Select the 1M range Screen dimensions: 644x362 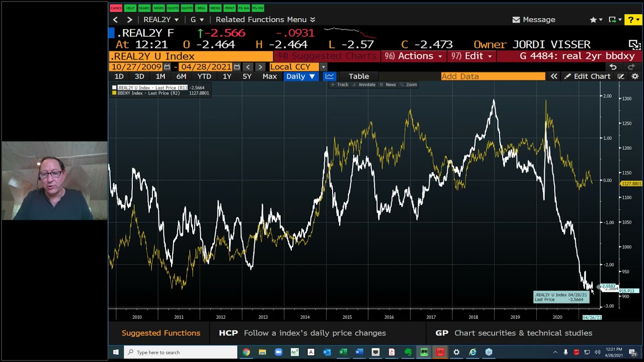160,76
